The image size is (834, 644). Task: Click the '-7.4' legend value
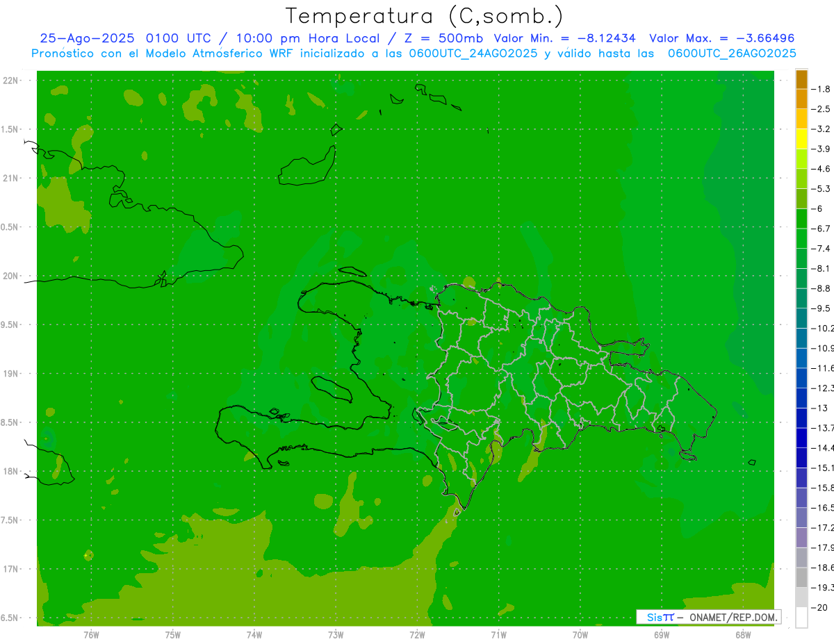[x=821, y=249]
